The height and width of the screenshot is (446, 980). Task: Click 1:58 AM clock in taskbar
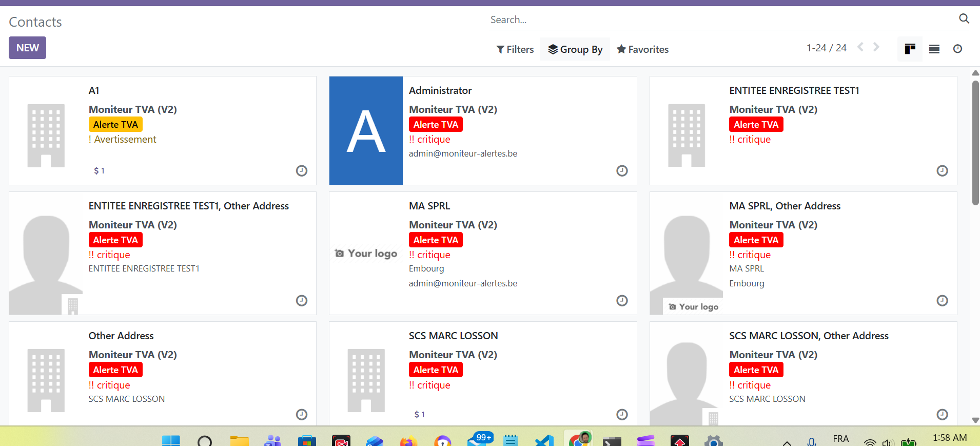[950, 438]
